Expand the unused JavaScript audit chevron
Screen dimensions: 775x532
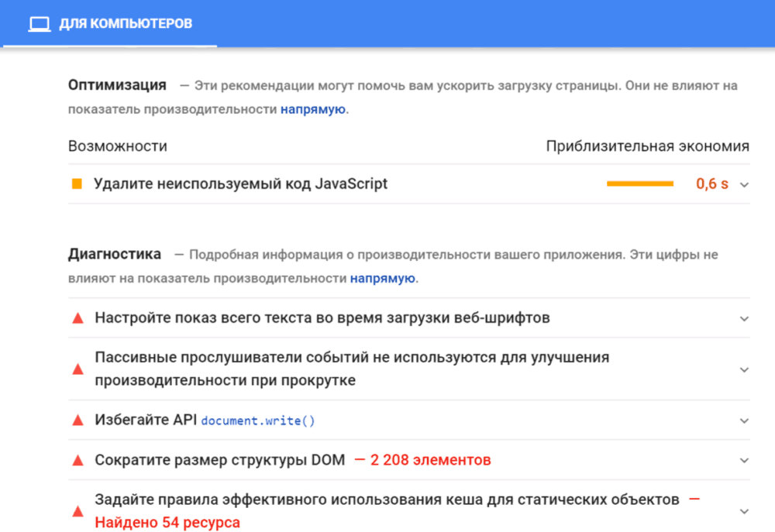[x=744, y=185]
